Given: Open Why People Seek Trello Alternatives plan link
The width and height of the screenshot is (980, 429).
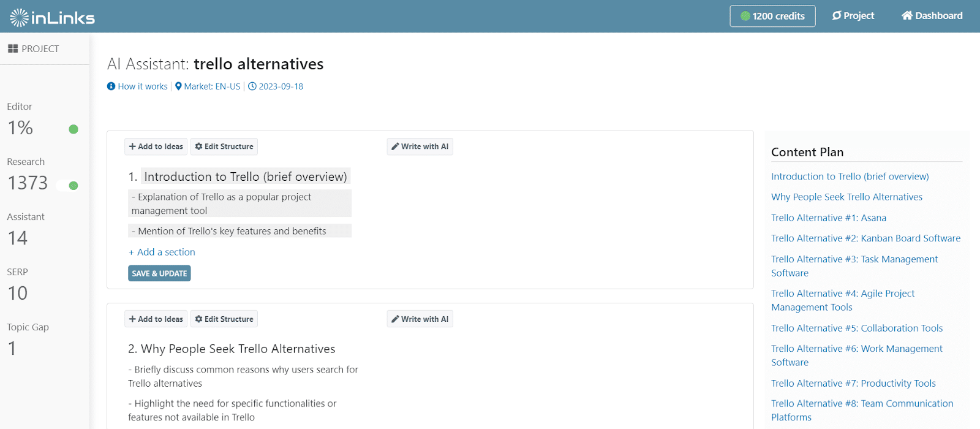Looking at the screenshot, I should [x=846, y=197].
